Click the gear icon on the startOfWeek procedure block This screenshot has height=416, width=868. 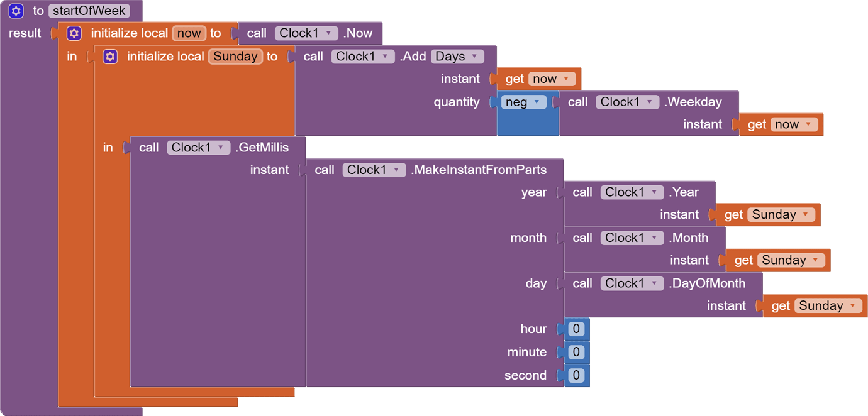[x=16, y=10]
